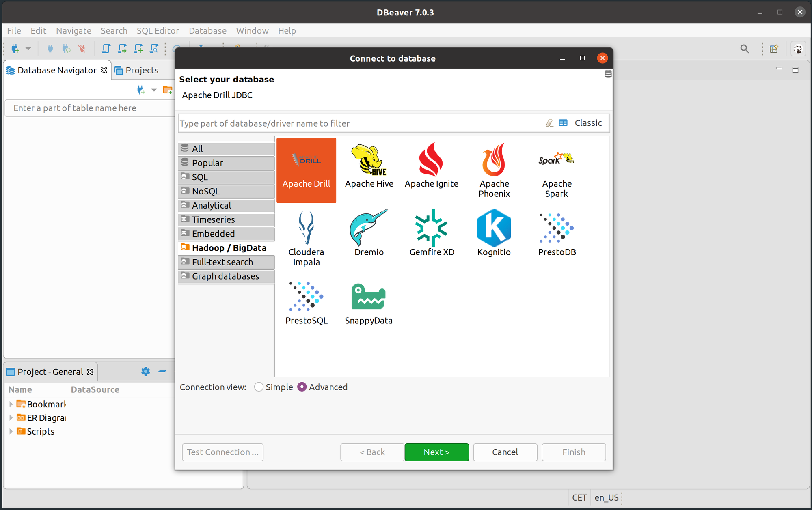This screenshot has width=812, height=510.
Task: Select Apache Spark database connector
Action: (556, 169)
